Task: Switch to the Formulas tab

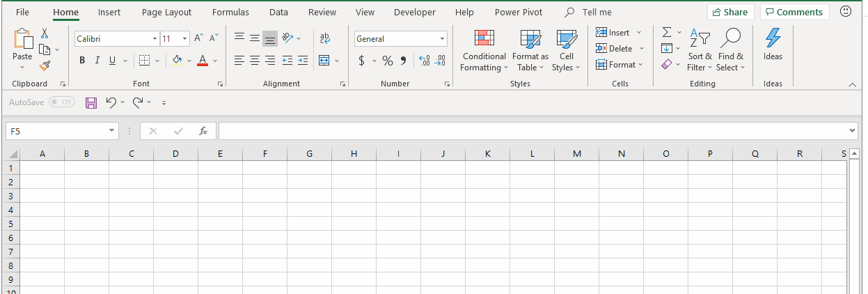Action: (x=230, y=13)
